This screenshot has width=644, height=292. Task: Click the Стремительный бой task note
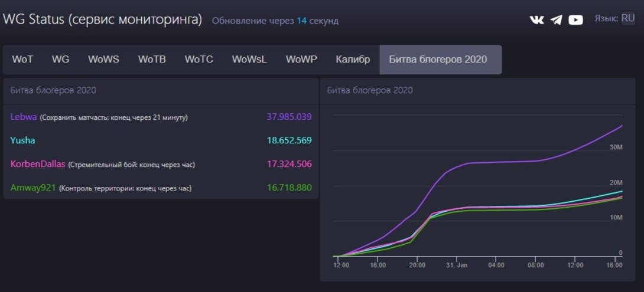[131, 165]
